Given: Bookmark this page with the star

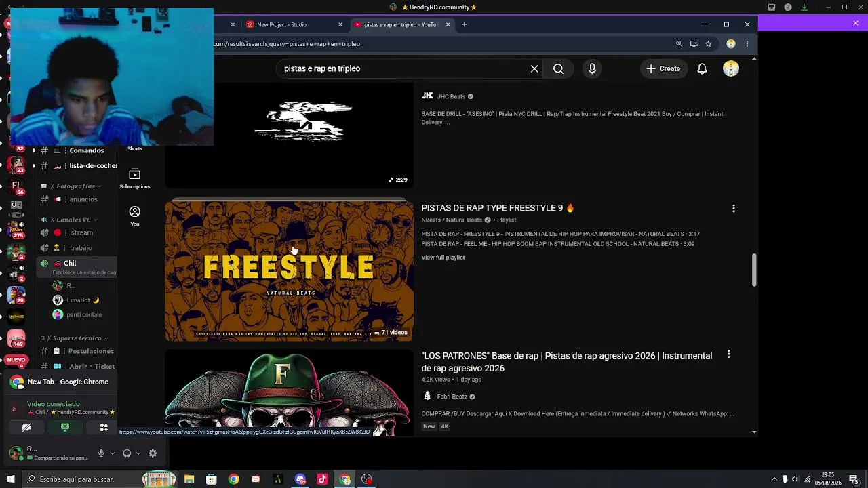Looking at the screenshot, I should tap(708, 44).
